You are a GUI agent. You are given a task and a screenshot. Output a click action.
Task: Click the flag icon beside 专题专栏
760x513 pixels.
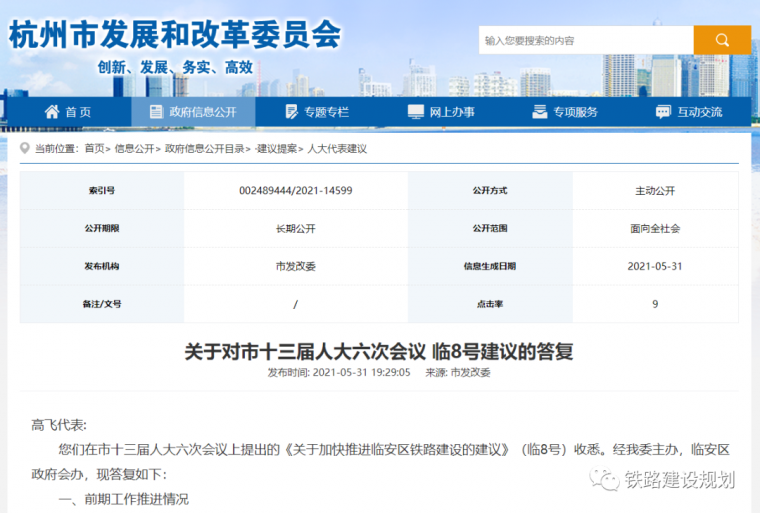click(289, 112)
